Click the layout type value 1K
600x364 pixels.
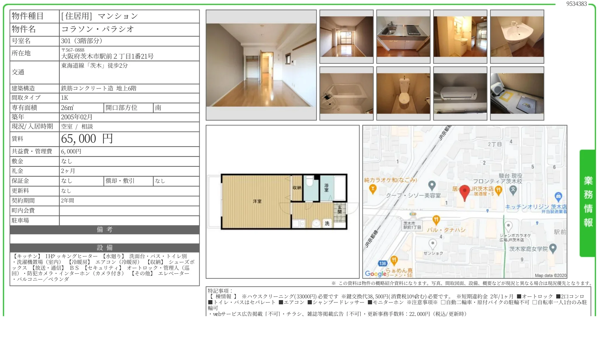(64, 98)
